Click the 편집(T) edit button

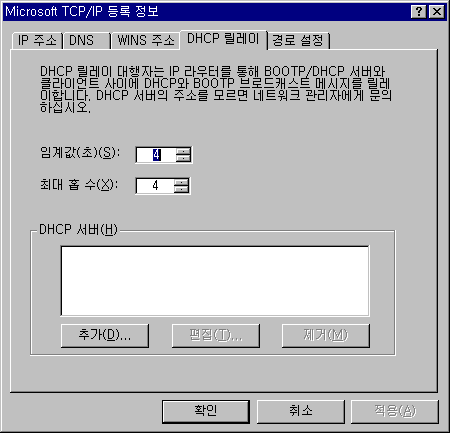point(215,335)
